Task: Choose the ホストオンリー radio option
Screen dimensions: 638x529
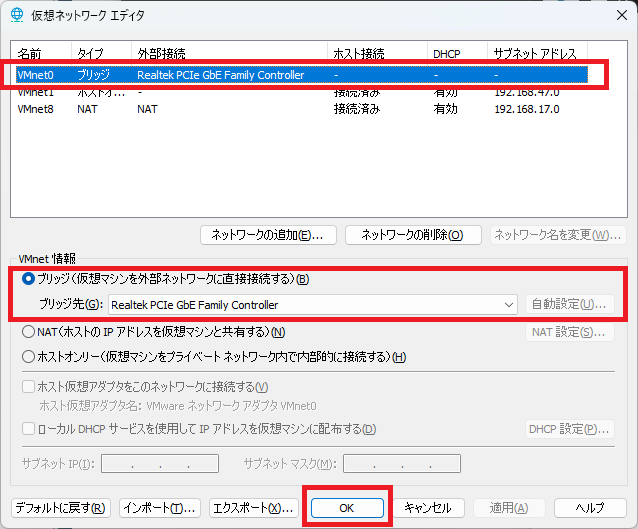Action: [28, 357]
